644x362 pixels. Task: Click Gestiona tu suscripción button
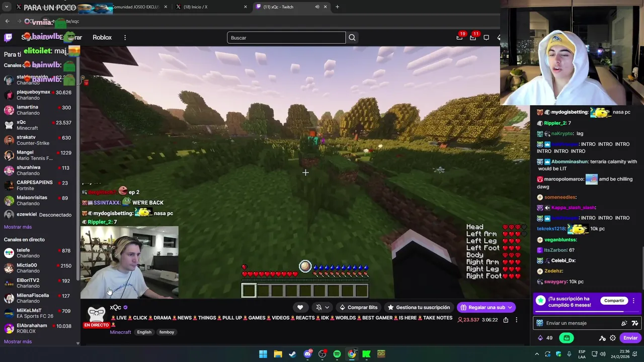419,307
